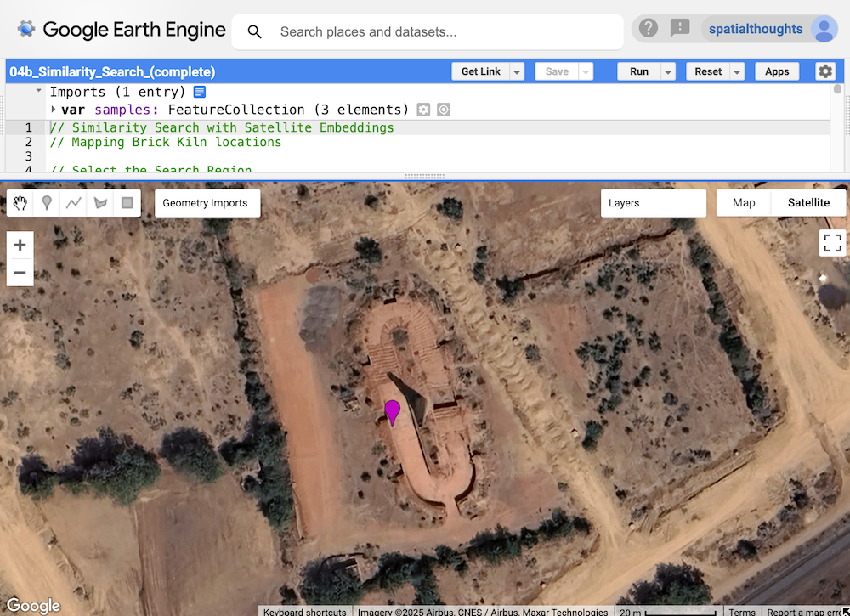Viewport: 850px width, 616px height.
Task: Open the Layers panel
Action: 653,203
